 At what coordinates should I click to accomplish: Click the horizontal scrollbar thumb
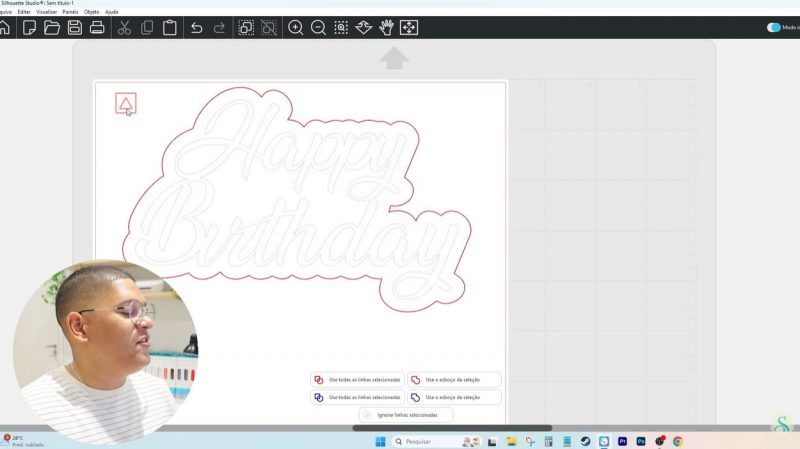click(451, 428)
